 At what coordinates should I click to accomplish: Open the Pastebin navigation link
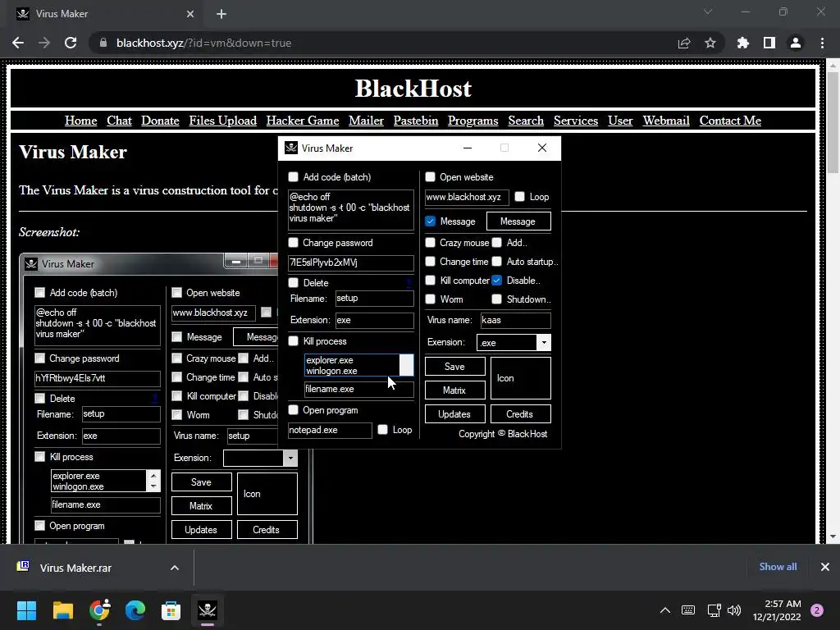pos(416,121)
